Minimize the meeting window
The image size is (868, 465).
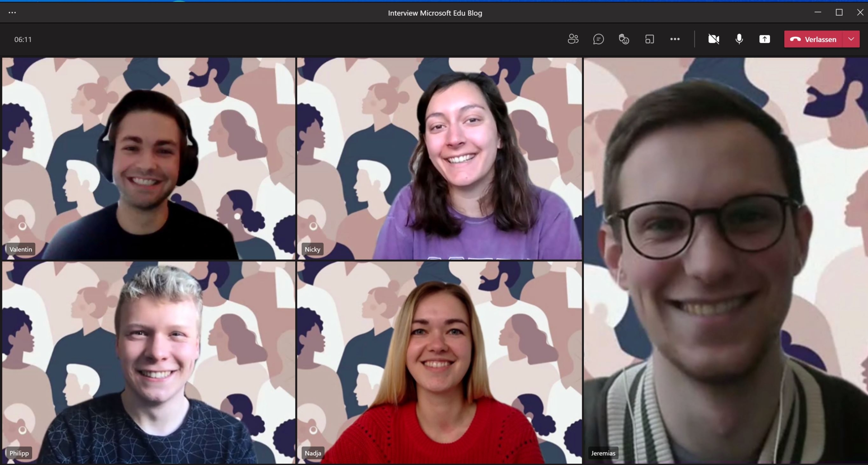pyautogui.click(x=818, y=13)
